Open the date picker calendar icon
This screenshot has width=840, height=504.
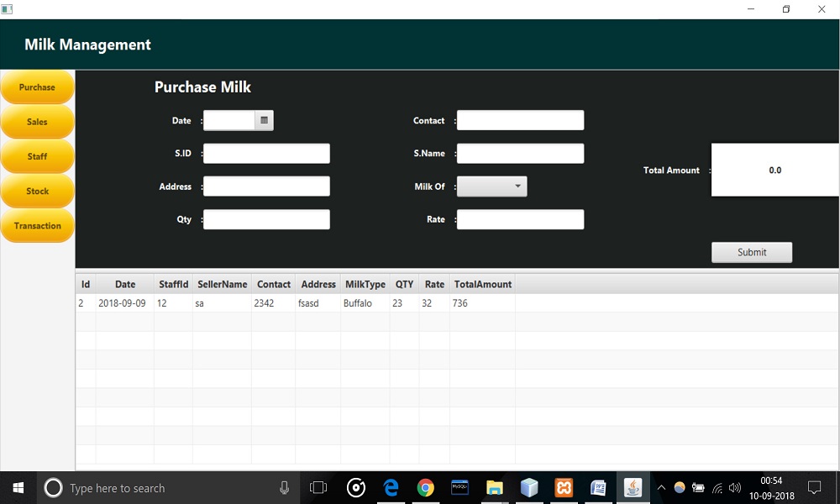pos(264,121)
